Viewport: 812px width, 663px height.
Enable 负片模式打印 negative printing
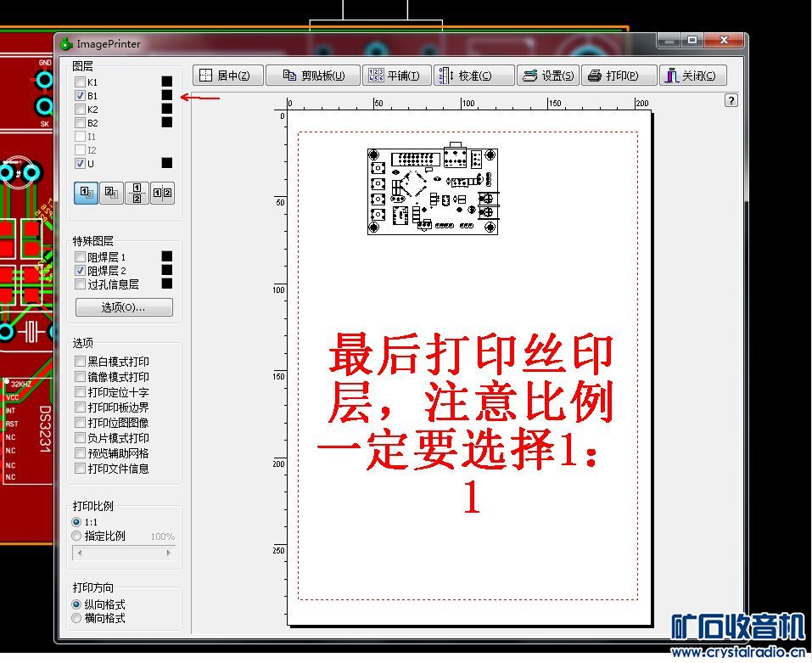tap(80, 438)
